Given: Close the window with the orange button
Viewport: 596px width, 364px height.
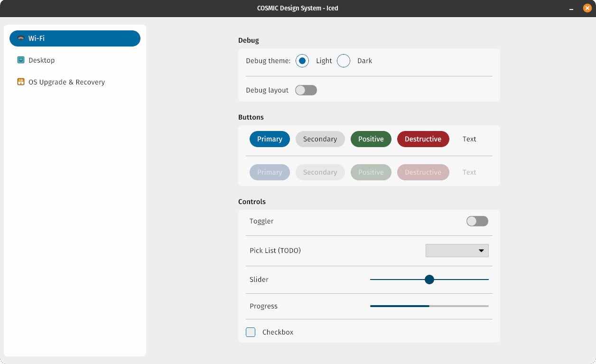Looking at the screenshot, I should tap(587, 8).
